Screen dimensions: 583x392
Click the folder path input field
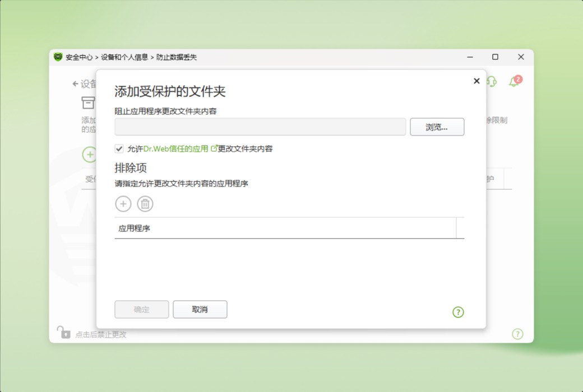coord(260,127)
